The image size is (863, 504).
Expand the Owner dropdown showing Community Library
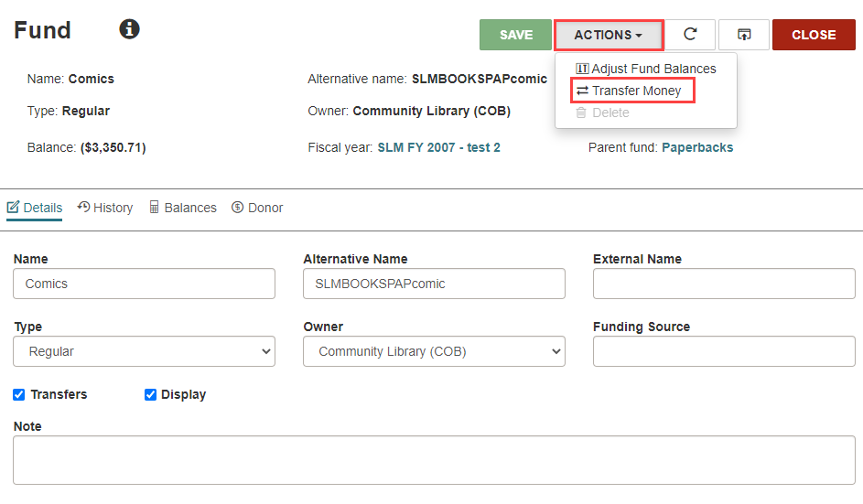435,351
